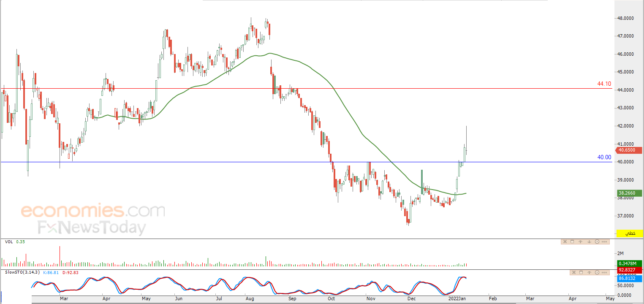The image size is (644, 304).
Task: Click the Aug label on time axis
Action: [x=250, y=299]
